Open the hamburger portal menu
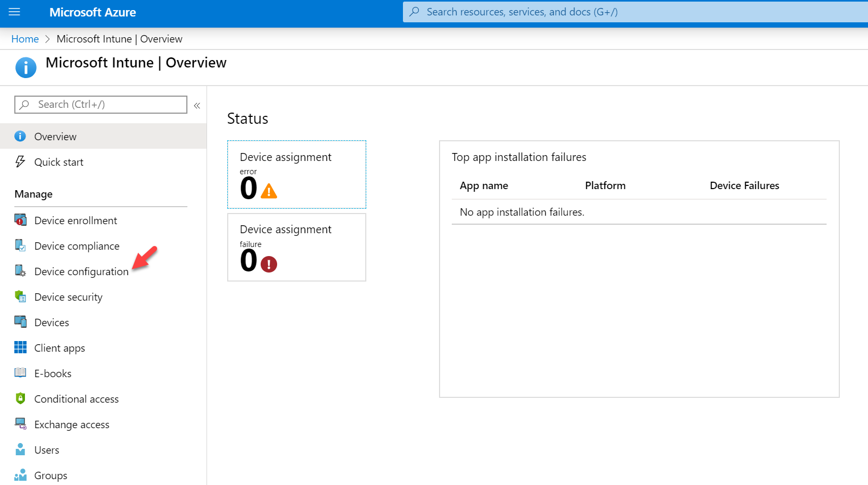 point(14,12)
